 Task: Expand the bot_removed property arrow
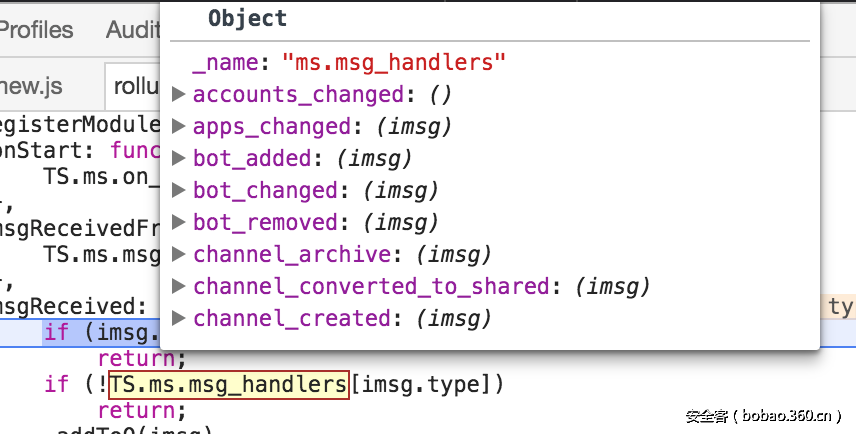(x=179, y=223)
